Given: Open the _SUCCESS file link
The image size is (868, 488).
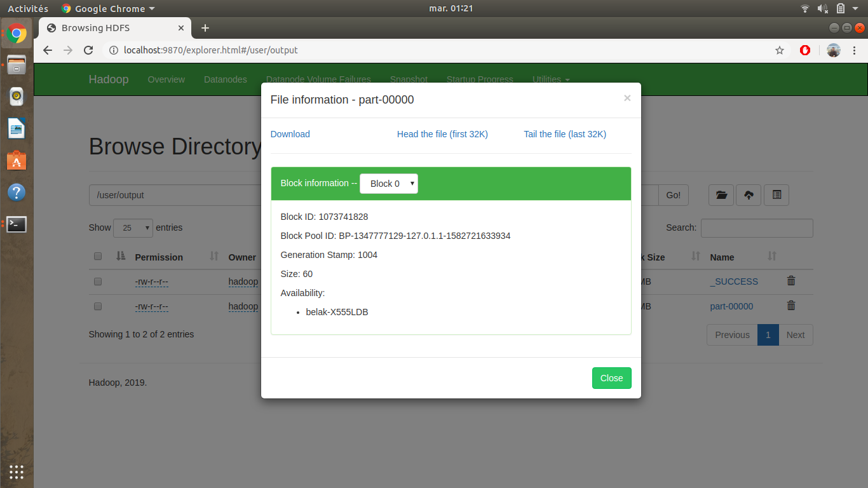Looking at the screenshot, I should pyautogui.click(x=734, y=281).
